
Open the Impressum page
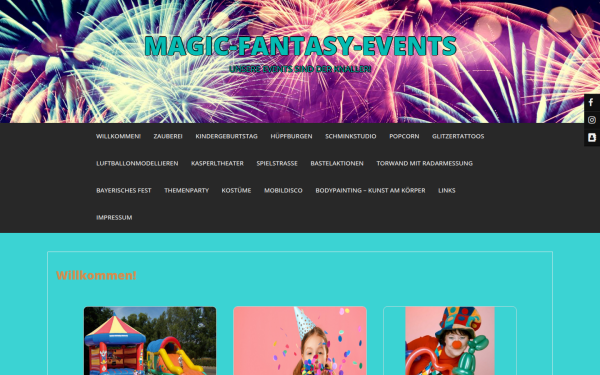(114, 217)
